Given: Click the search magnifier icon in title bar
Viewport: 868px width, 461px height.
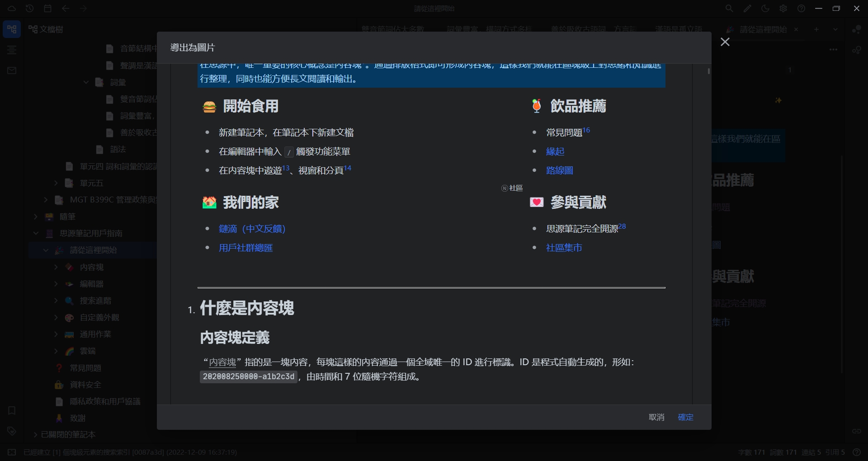Looking at the screenshot, I should [729, 9].
